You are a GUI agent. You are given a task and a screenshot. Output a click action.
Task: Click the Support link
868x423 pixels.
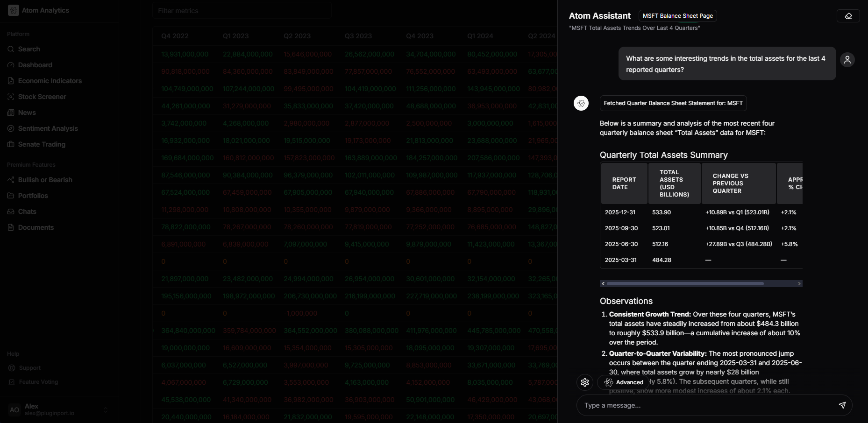(29, 368)
